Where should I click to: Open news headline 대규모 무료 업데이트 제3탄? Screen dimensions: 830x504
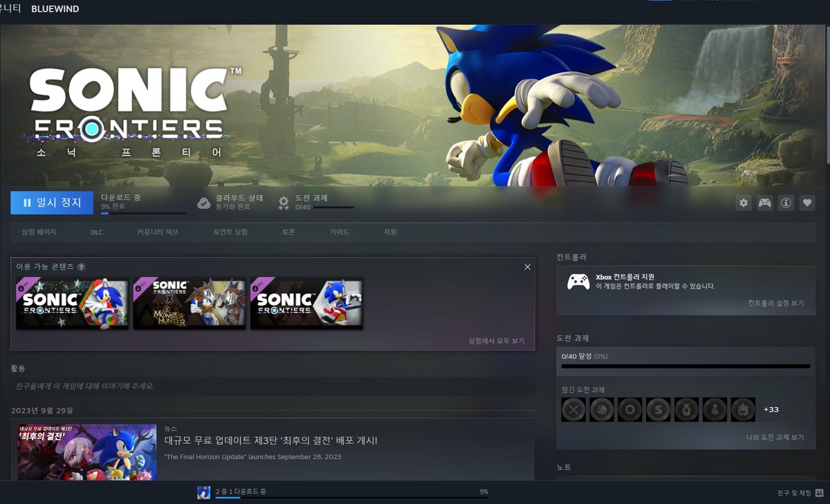click(x=271, y=440)
